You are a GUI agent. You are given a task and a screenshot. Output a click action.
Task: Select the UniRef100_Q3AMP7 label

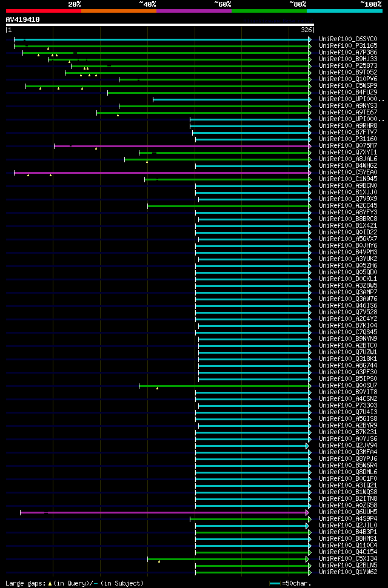pos(348,292)
